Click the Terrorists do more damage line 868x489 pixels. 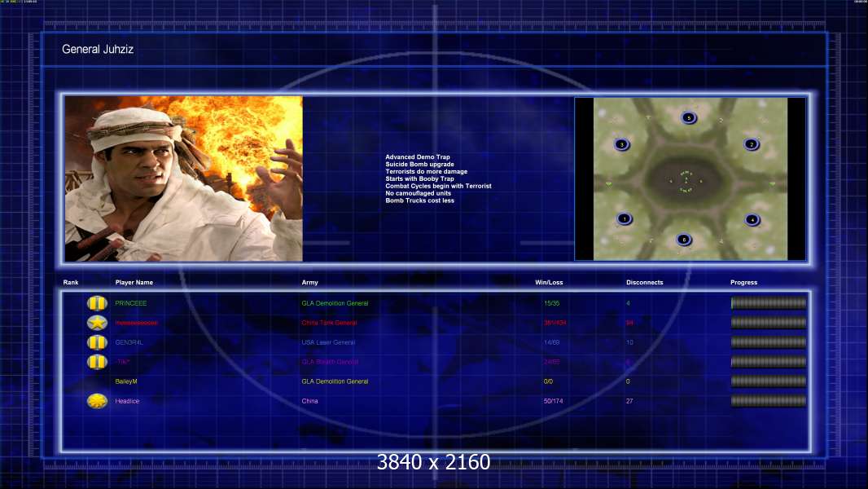click(x=426, y=172)
